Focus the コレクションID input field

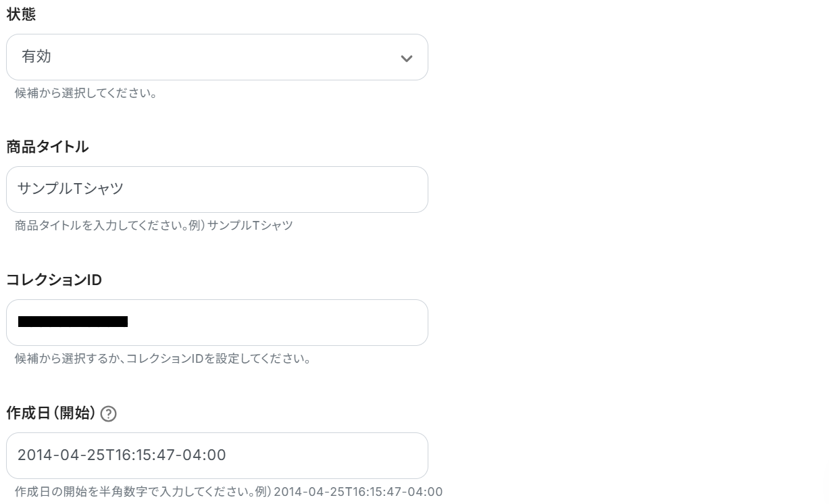pos(270,322)
